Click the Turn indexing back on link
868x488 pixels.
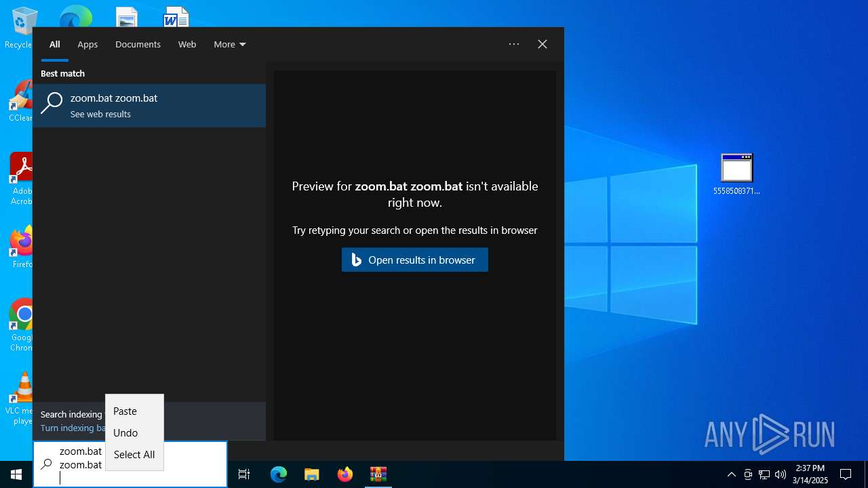[73, 428]
